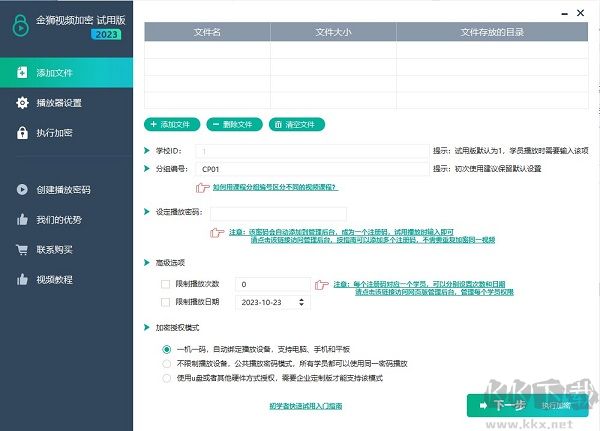Open 我们的优势 sidebar entry
600x431 pixels.
click(67, 220)
